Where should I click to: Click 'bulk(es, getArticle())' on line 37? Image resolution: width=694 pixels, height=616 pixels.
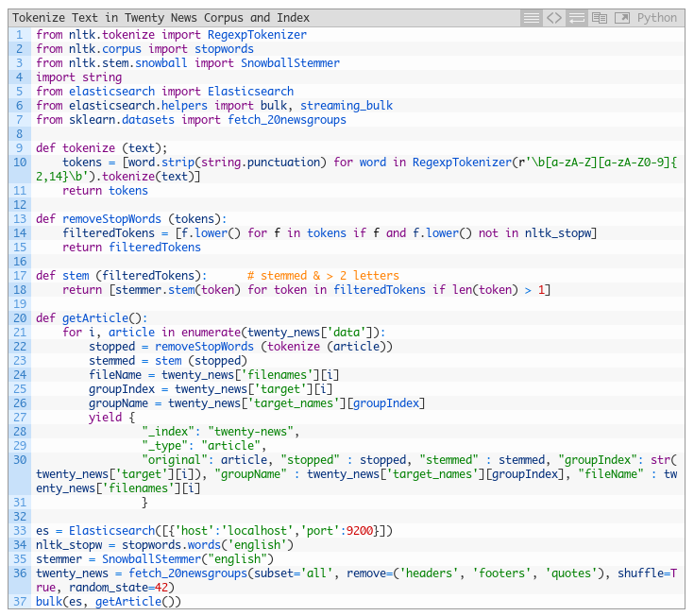109,602
